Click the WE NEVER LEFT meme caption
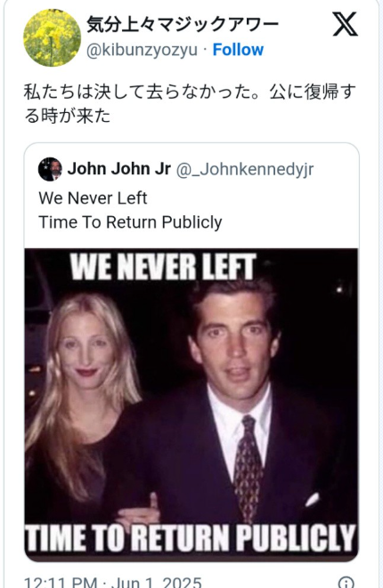The width and height of the screenshot is (383, 588). (164, 267)
